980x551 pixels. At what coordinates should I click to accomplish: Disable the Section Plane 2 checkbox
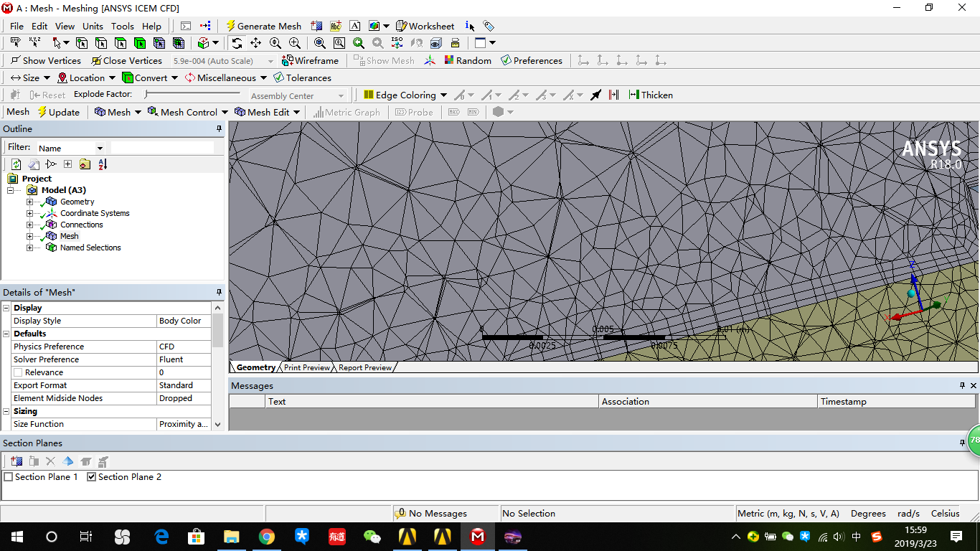91,476
